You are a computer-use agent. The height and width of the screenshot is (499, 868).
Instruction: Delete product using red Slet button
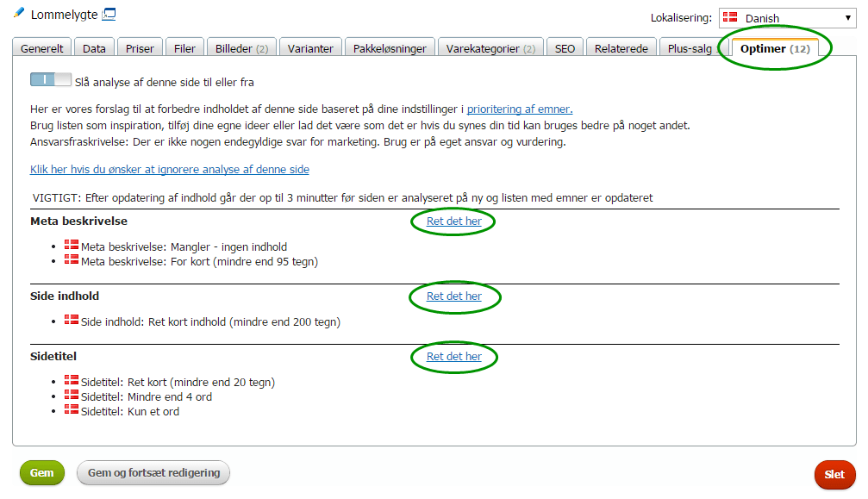pyautogui.click(x=834, y=475)
